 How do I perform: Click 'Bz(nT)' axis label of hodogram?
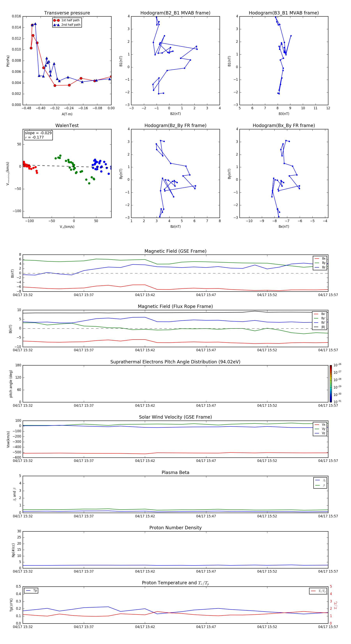click(175, 227)
